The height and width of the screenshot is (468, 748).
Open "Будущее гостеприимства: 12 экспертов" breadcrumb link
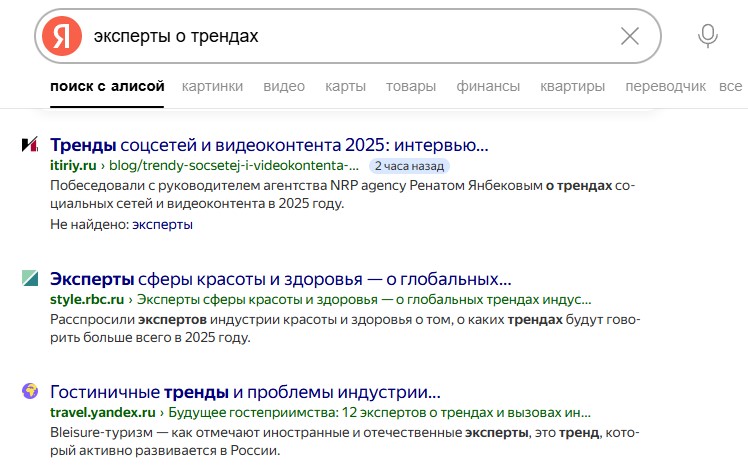click(379, 413)
